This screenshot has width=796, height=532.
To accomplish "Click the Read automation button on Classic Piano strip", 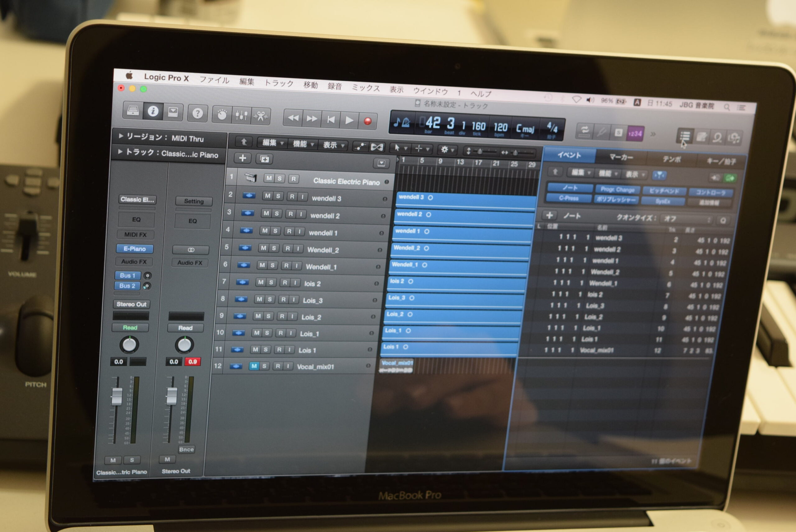I will coord(130,327).
